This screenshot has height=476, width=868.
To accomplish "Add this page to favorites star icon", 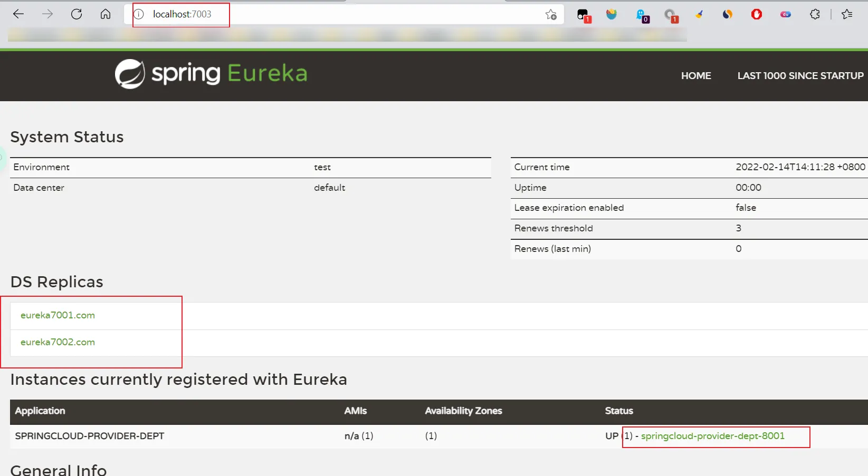I will [551, 15].
